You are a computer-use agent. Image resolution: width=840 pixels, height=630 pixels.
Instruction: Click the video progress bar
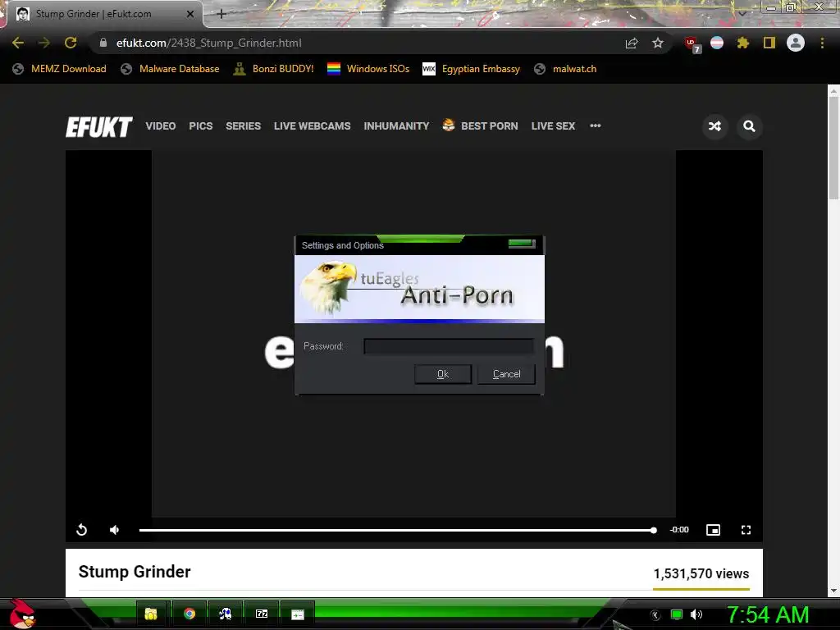click(398, 530)
